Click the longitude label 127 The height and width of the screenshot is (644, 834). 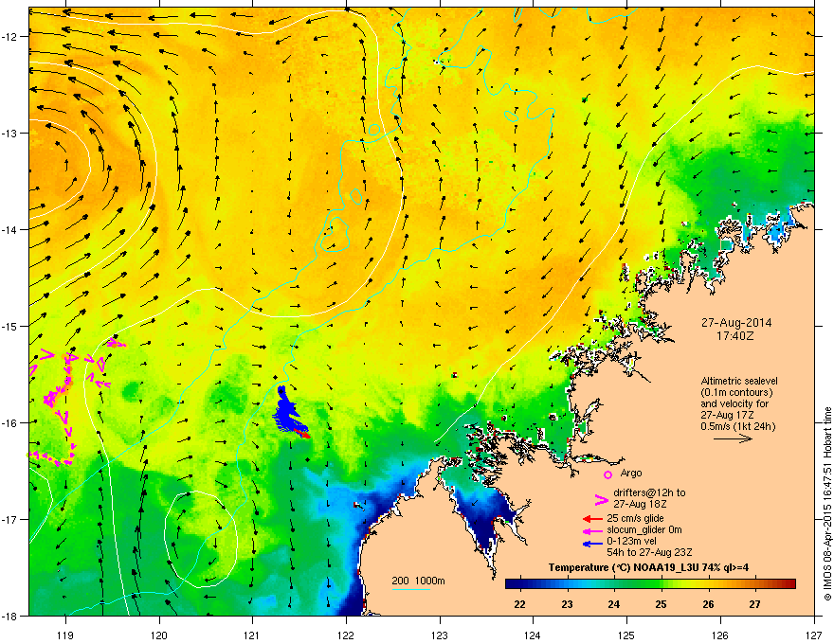(814, 635)
